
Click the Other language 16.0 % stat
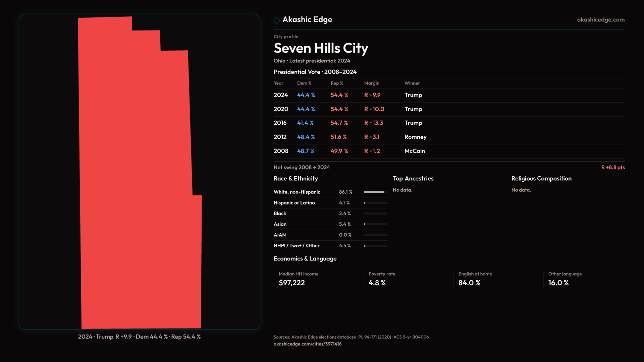tap(558, 283)
